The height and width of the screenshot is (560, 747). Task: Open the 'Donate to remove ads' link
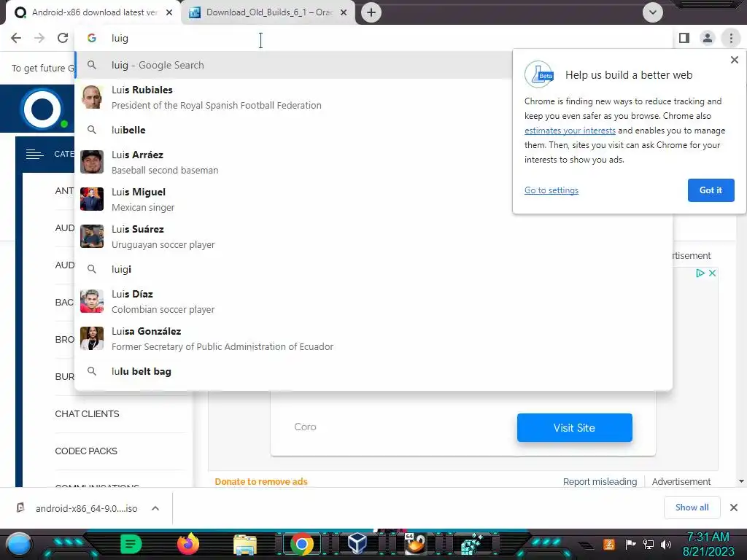pos(261,481)
